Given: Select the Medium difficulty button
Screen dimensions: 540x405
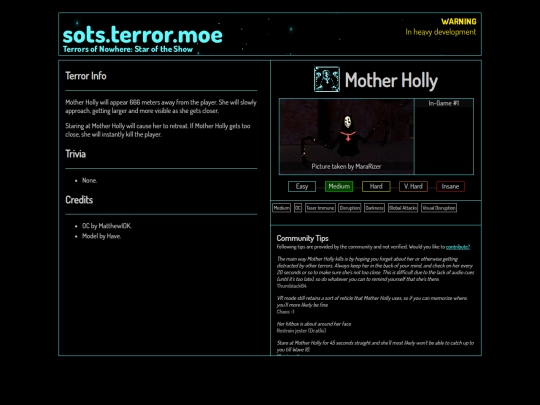Looking at the screenshot, I should [x=339, y=186].
